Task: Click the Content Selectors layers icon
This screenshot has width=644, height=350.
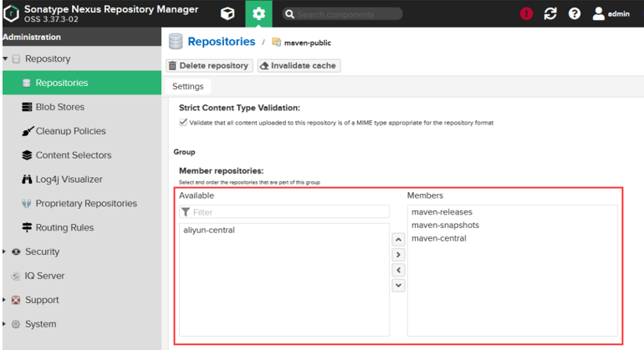Action: (x=27, y=155)
